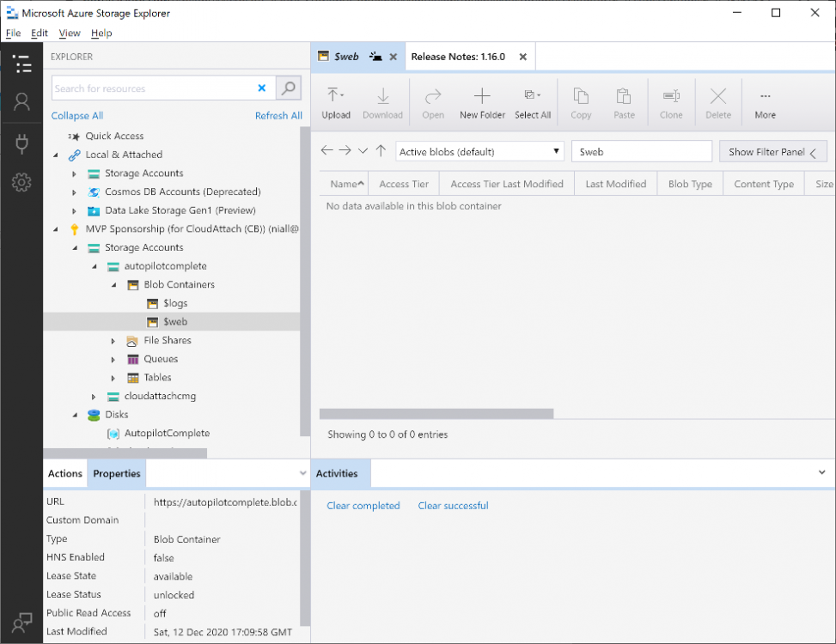
Task: Open the Explorer view in the sidebar
Action: point(21,64)
